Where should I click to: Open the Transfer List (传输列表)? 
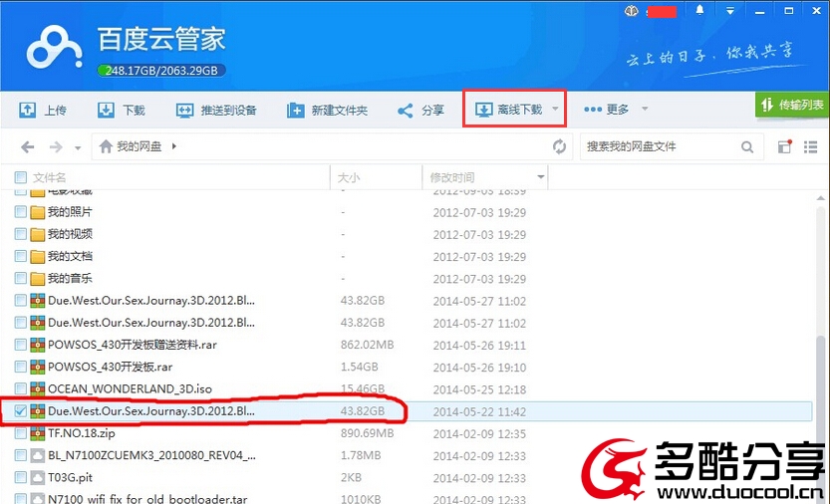(x=792, y=105)
